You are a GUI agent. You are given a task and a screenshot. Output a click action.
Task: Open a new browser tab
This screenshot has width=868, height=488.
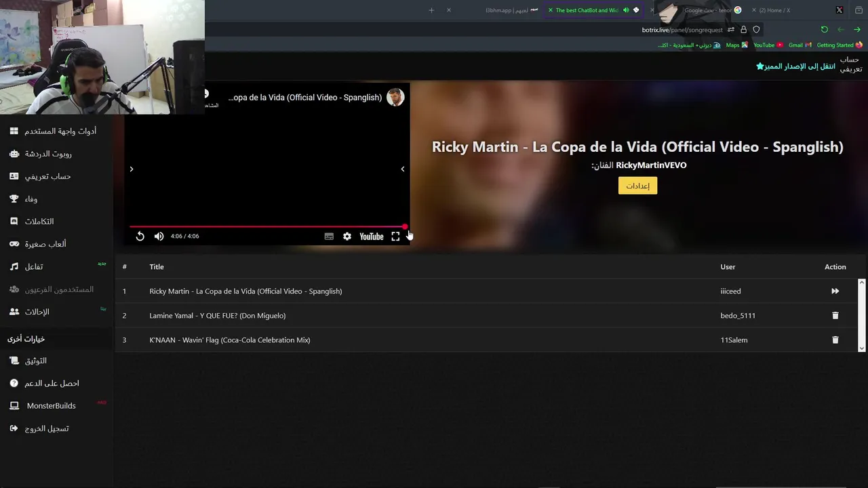(431, 10)
